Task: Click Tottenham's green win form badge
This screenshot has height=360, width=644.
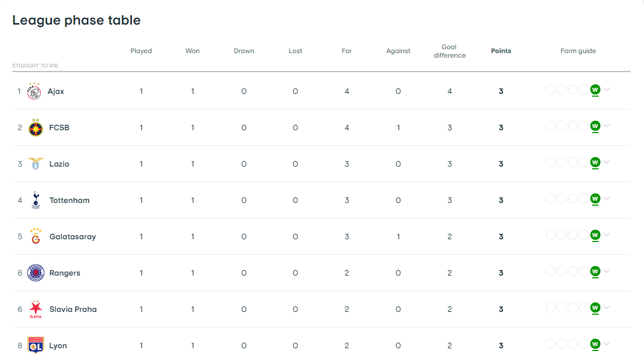Action: (595, 198)
